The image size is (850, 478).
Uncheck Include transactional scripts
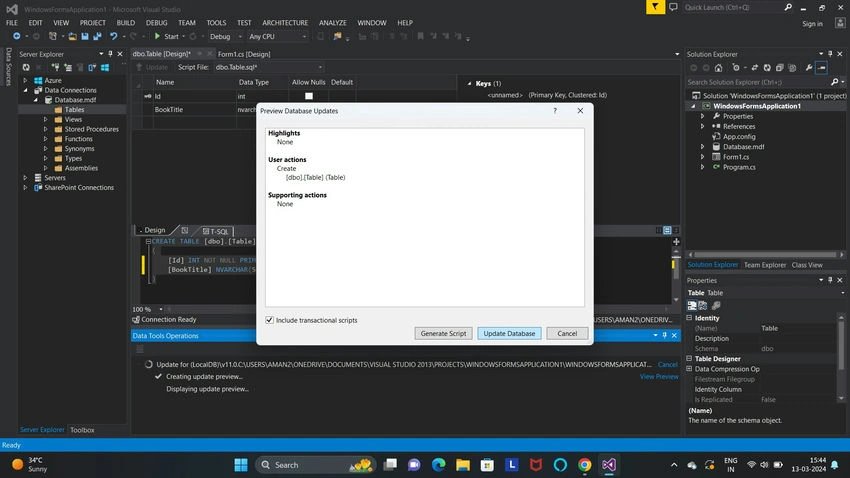click(x=269, y=320)
